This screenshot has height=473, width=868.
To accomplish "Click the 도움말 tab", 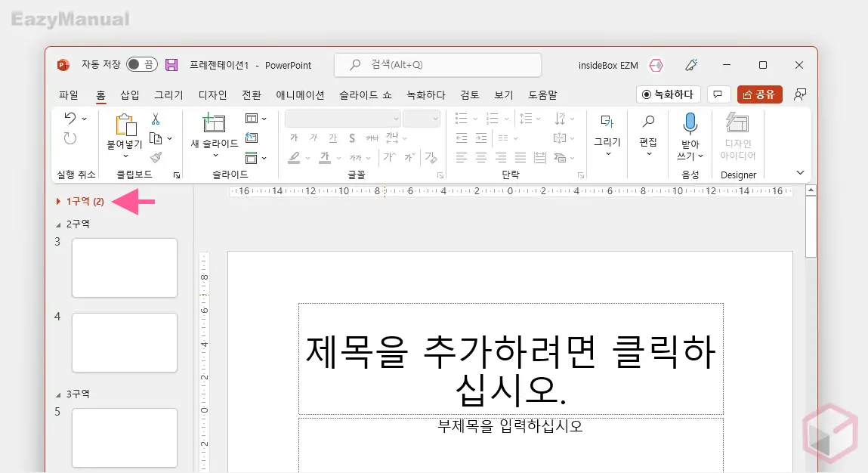I will point(542,95).
